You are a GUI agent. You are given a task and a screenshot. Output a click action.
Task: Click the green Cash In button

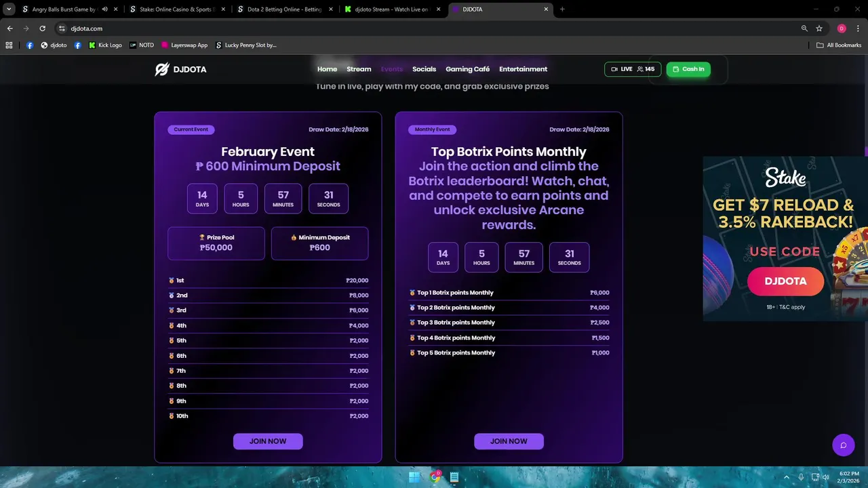688,69
